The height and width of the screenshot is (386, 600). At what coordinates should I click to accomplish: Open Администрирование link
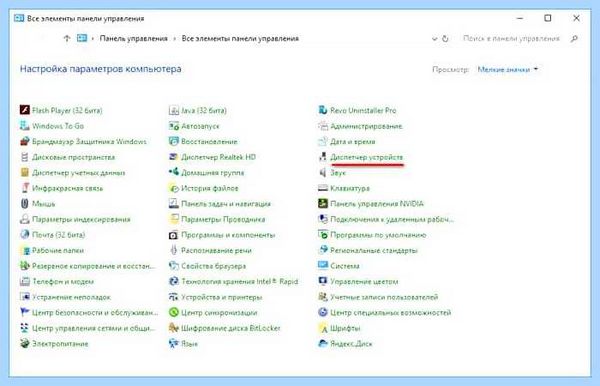point(366,126)
